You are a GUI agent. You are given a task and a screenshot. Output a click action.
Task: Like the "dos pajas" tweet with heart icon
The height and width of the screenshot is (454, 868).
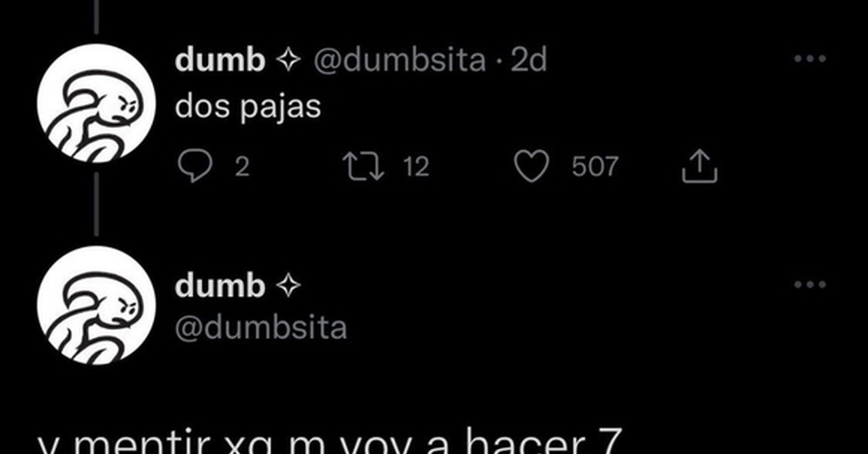click(x=532, y=166)
